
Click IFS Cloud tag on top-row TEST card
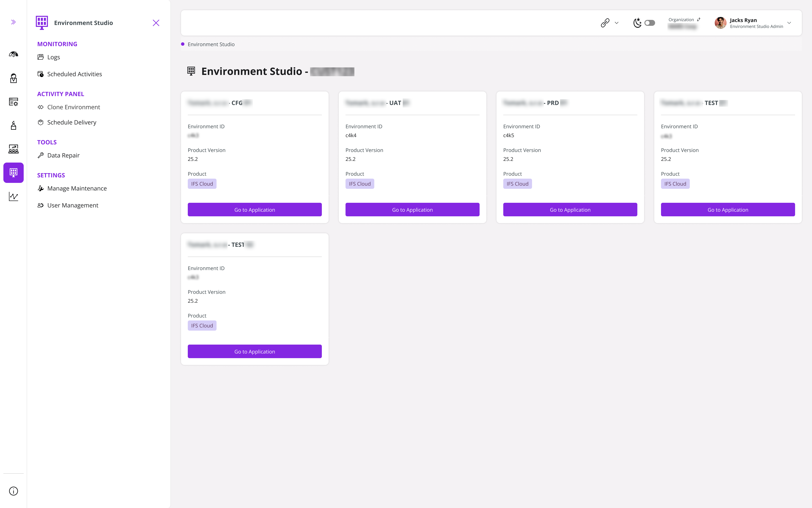click(x=675, y=184)
